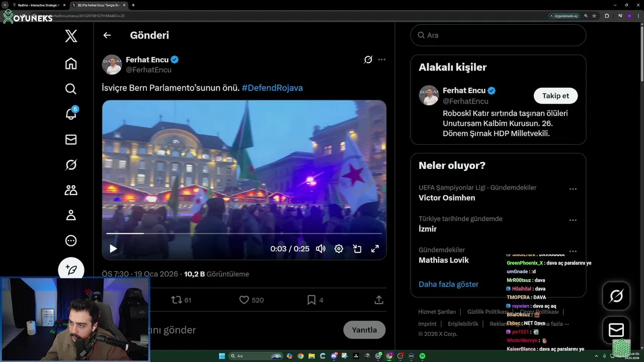Go to Home via house icon
Screen dimensions: 644x362
pyautogui.click(x=71, y=63)
